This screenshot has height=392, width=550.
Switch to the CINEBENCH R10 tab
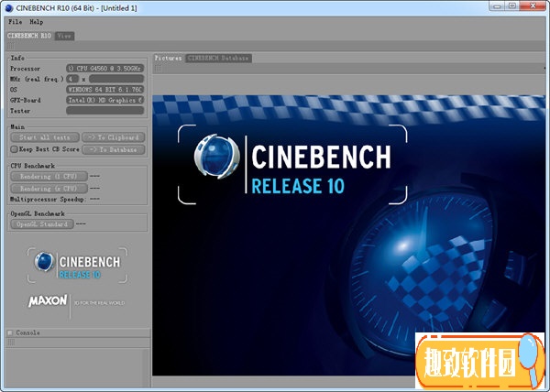pyautogui.click(x=29, y=36)
